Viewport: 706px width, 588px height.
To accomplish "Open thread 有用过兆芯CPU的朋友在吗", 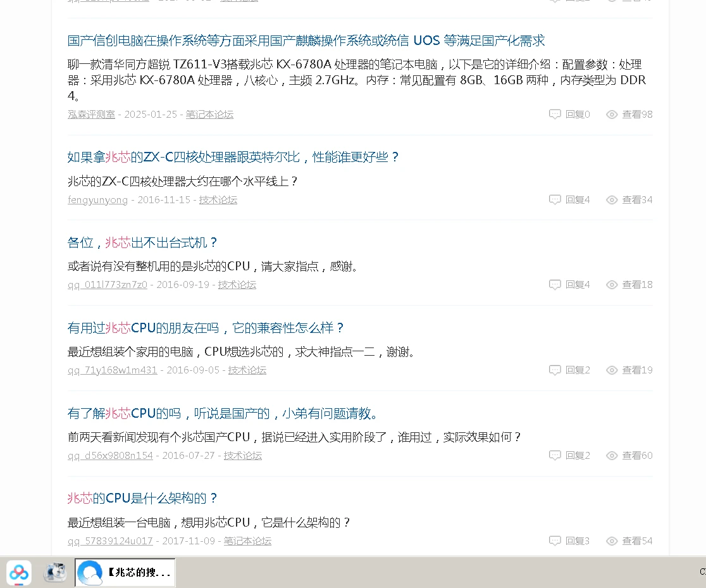I will click(x=206, y=328).
